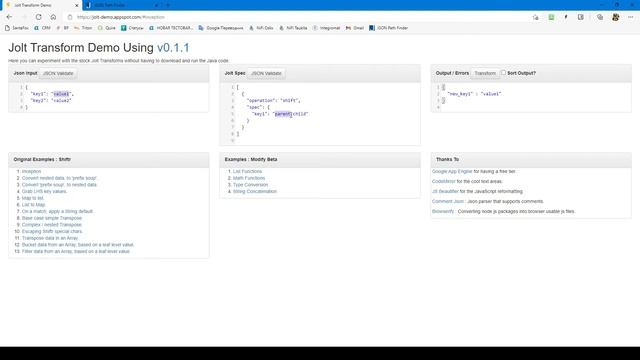This screenshot has height=360, width=640.
Task: Open Escaping Shiftr special chars example
Action: pos(52,231)
